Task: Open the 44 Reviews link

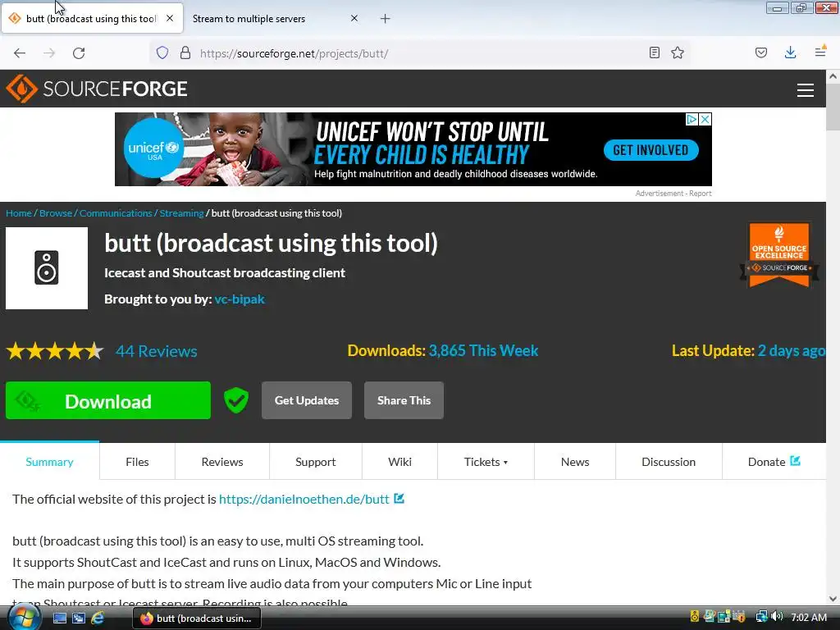Action: 157,351
